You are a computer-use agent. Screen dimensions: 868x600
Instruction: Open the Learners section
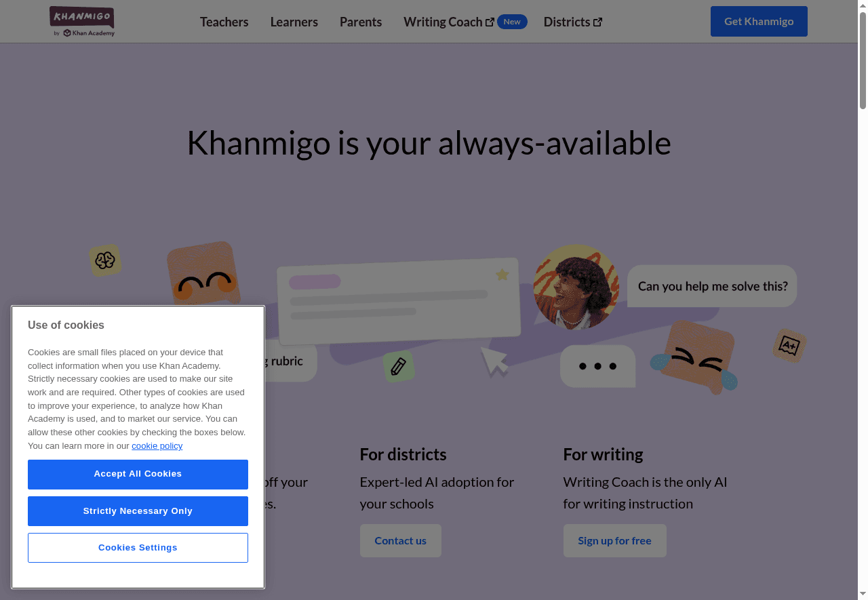click(x=294, y=21)
